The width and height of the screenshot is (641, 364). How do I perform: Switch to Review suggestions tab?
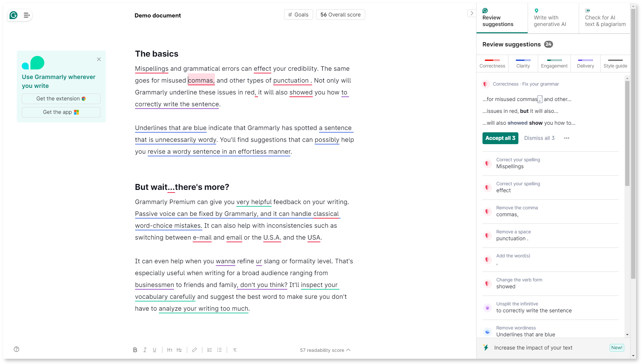click(x=502, y=18)
